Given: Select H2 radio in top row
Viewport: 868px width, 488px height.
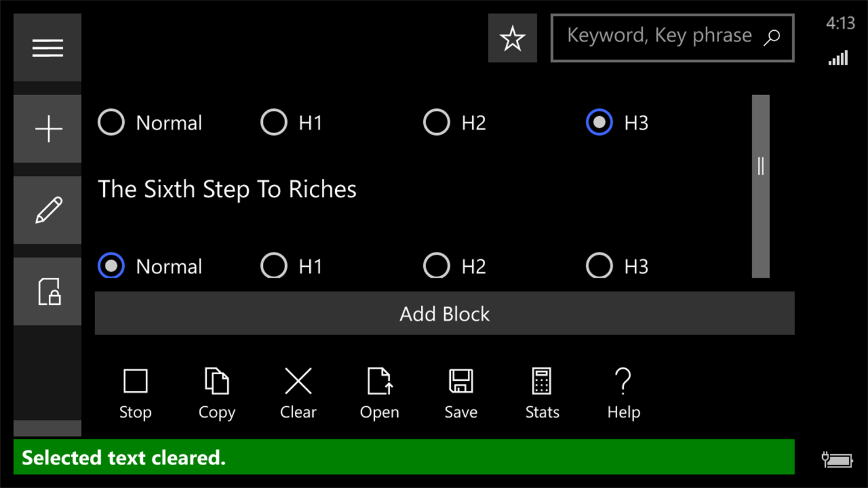Looking at the screenshot, I should 437,123.
